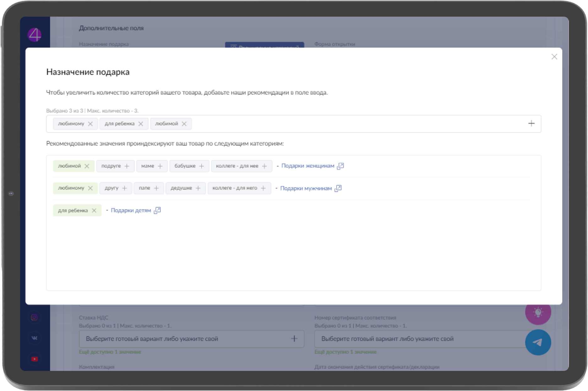Add 'подруге' recommended value
This screenshot has width=588, height=391.
click(127, 166)
